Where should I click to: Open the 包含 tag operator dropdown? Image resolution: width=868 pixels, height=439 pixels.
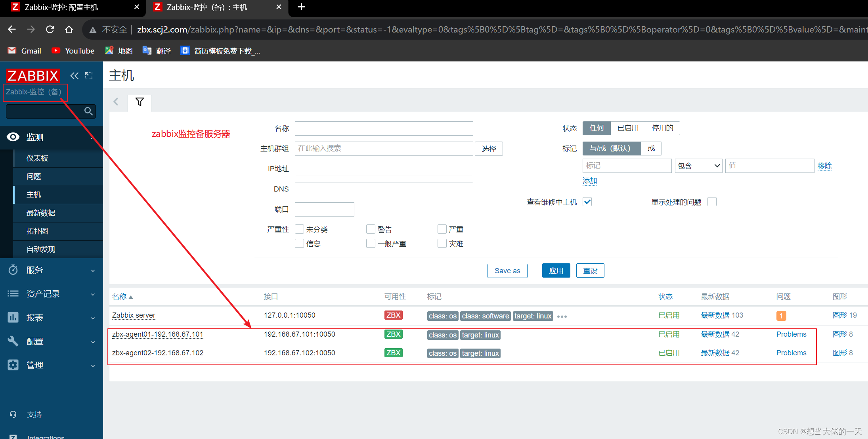tap(699, 166)
